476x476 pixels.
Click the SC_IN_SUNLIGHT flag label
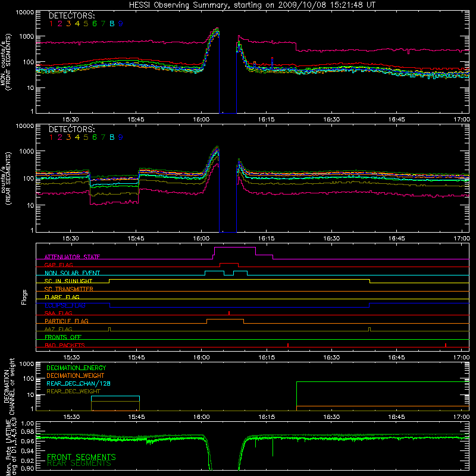(x=68, y=281)
